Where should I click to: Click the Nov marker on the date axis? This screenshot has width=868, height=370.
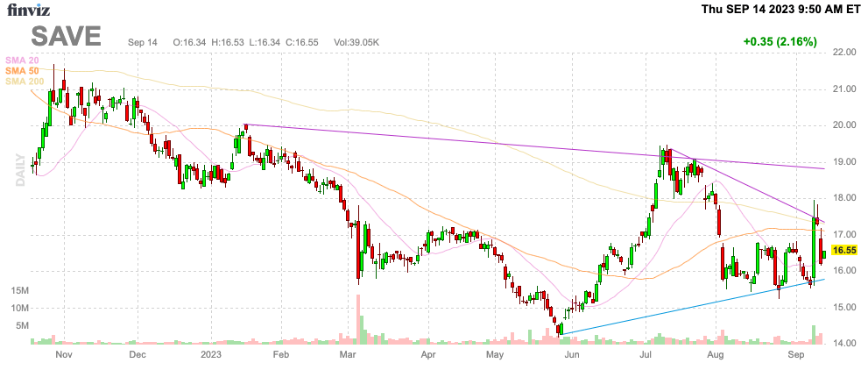coord(65,354)
